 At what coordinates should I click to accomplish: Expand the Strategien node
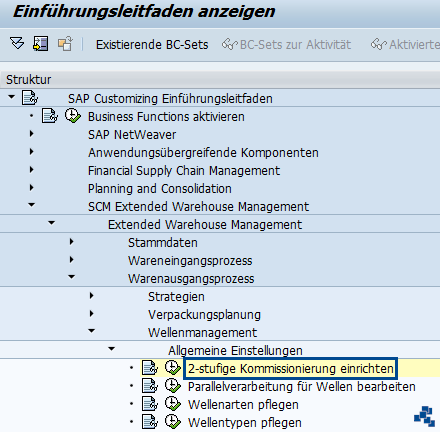pyautogui.click(x=91, y=296)
